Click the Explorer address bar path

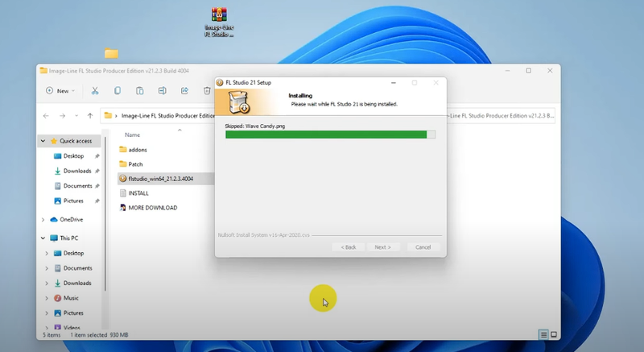pos(167,116)
